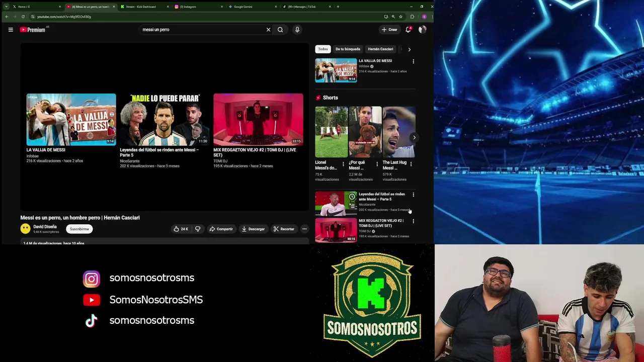The height and width of the screenshot is (362, 644).
Task: Go to YouTube Premium home logo
Action: (33, 30)
